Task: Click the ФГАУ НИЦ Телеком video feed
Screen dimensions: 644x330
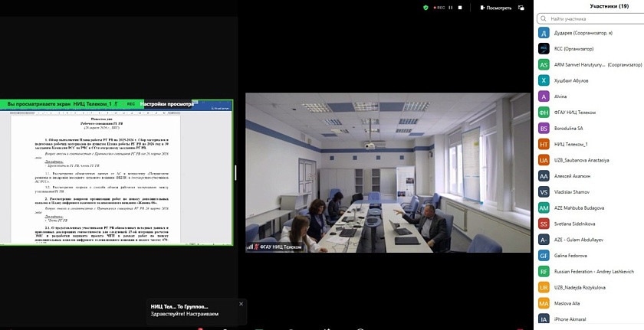Action: click(x=387, y=172)
